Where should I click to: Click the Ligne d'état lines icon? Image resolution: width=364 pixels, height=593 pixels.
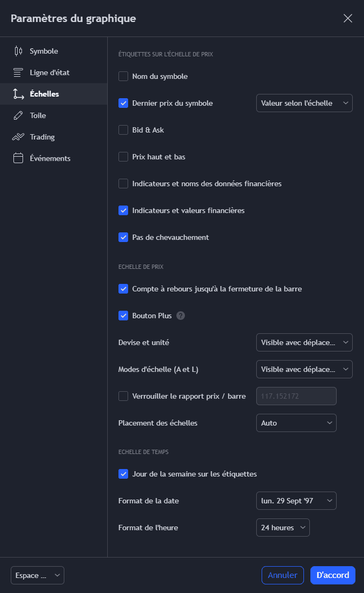pyautogui.click(x=18, y=72)
